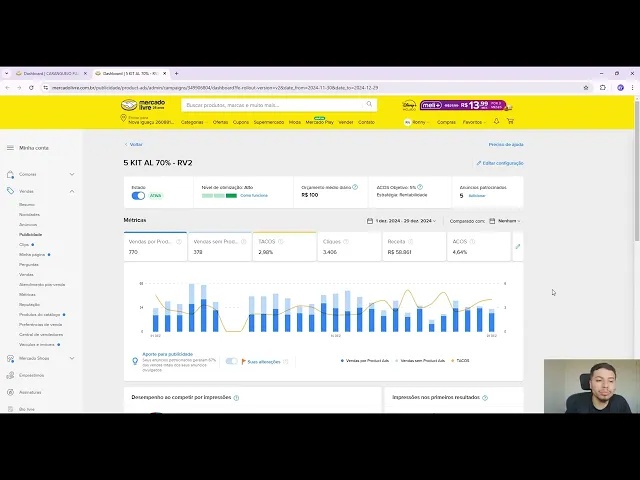640x480 pixels.
Task: Select the Receita metric card
Action: click(x=414, y=247)
